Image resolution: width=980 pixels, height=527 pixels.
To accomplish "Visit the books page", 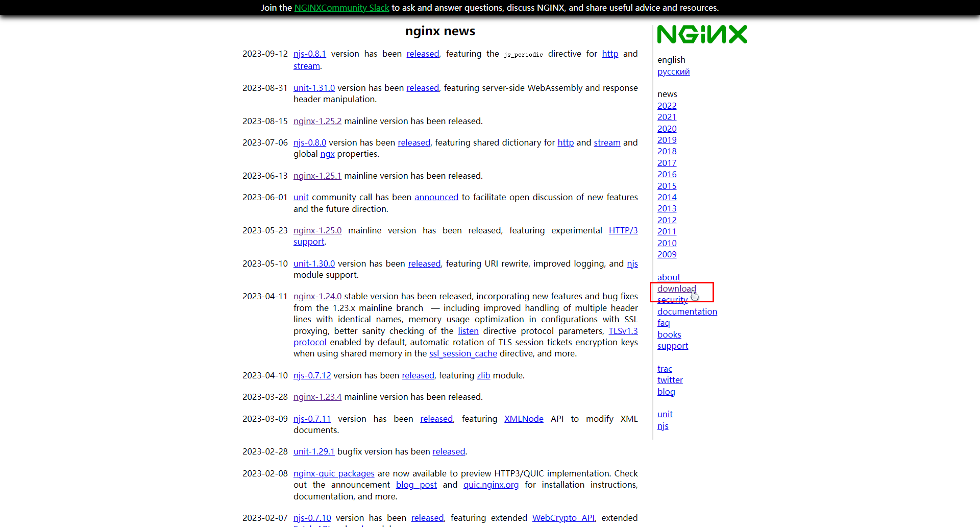I will point(669,334).
